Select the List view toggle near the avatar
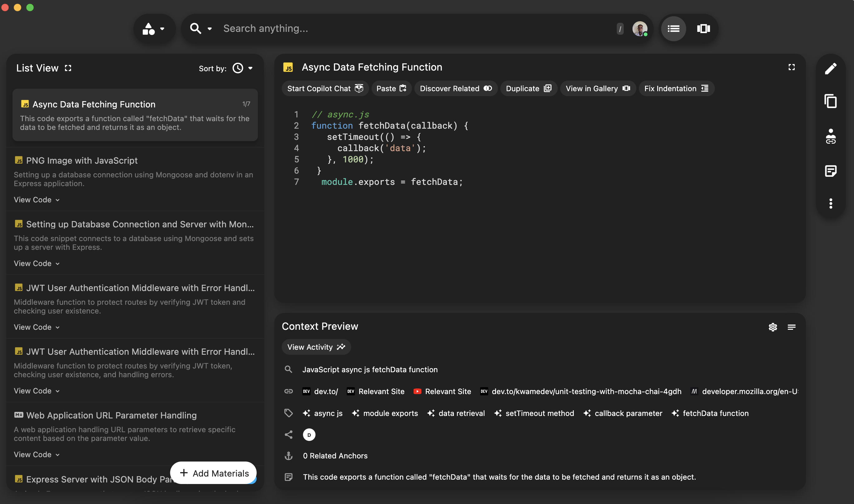Image resolution: width=854 pixels, height=504 pixels. click(x=674, y=28)
